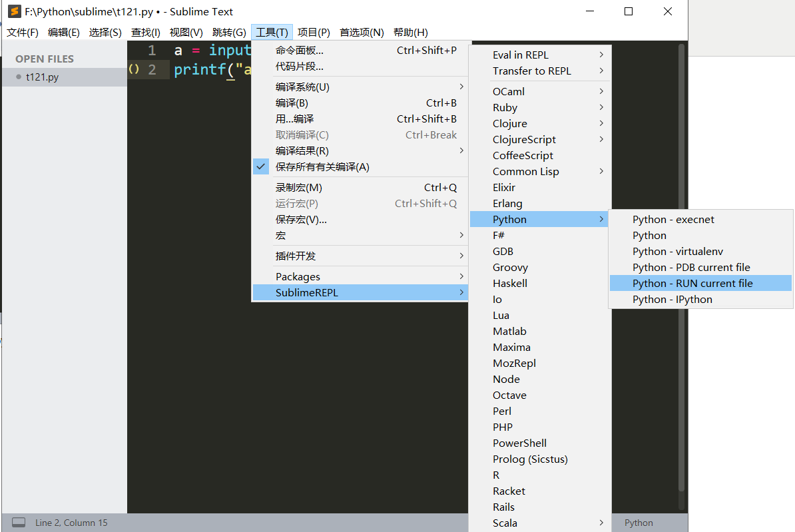Image resolution: width=795 pixels, height=532 pixels.
Task: Close the 工具(T) menu
Action: pyautogui.click(x=272, y=33)
